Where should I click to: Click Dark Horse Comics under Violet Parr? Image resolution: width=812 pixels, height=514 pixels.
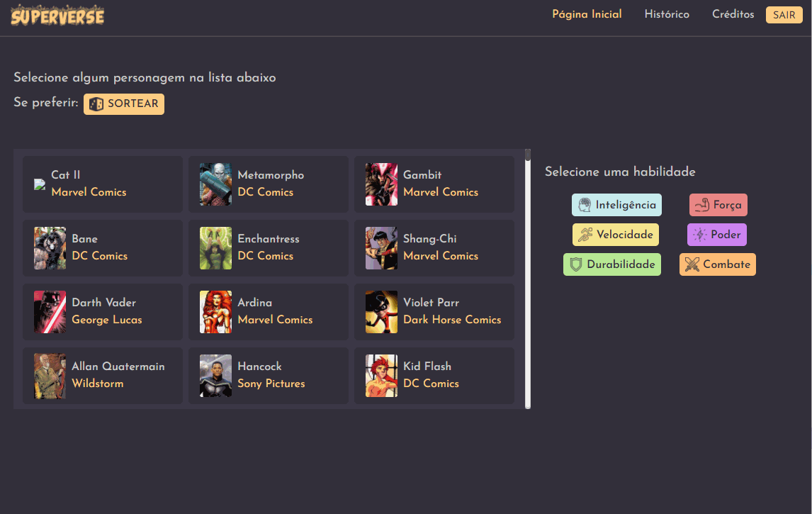(x=452, y=320)
